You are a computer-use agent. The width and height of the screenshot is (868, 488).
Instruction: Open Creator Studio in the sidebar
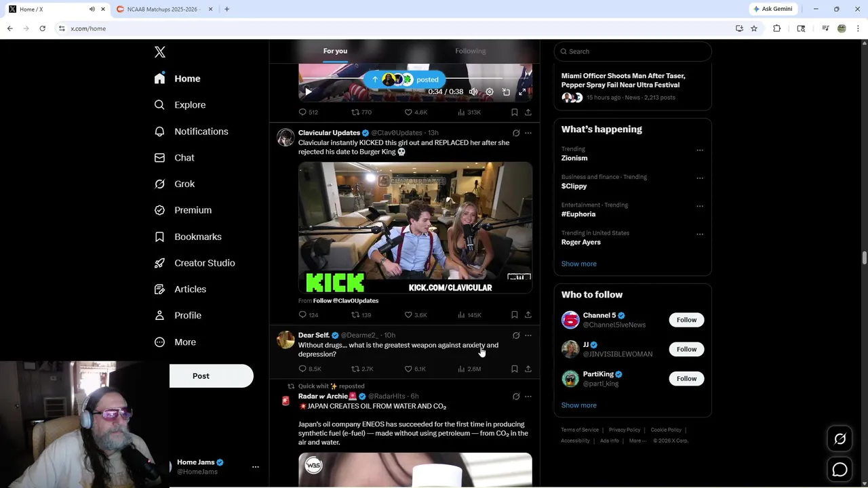point(195,263)
